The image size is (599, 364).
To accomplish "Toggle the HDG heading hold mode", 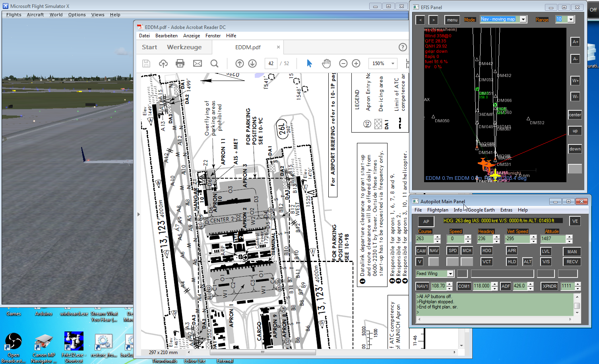I will click(x=487, y=250).
